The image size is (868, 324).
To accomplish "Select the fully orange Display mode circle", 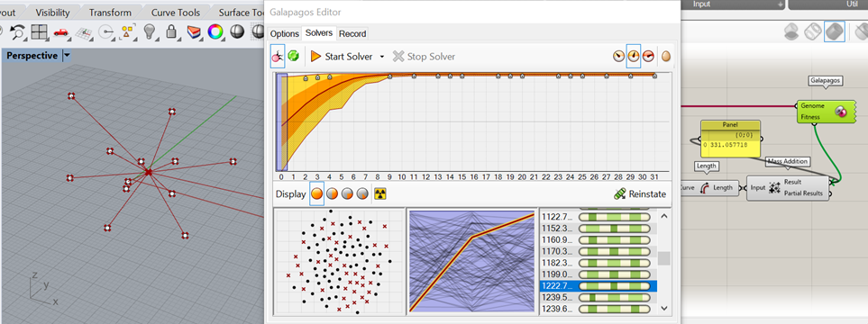I will 316,194.
